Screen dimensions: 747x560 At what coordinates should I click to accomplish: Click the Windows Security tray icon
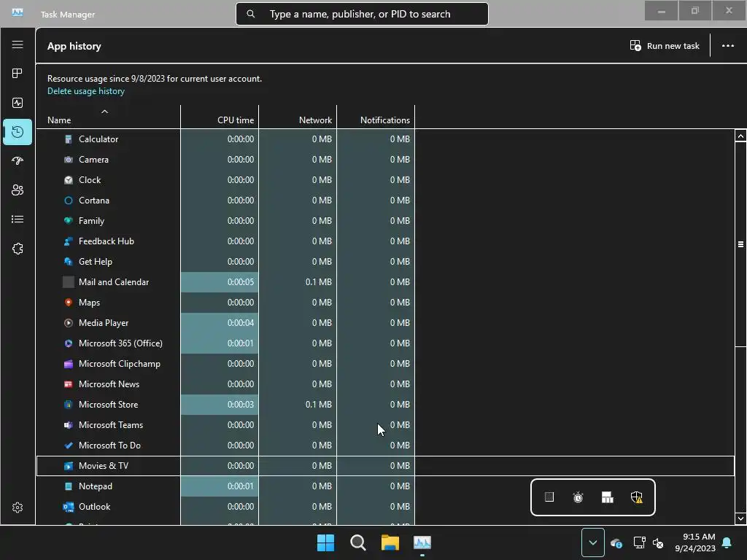[636, 497]
